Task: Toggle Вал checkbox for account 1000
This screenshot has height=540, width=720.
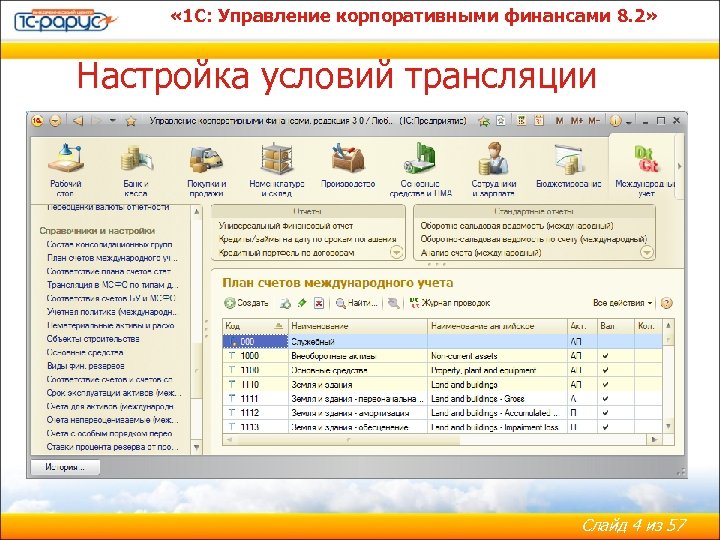Action: click(x=606, y=356)
